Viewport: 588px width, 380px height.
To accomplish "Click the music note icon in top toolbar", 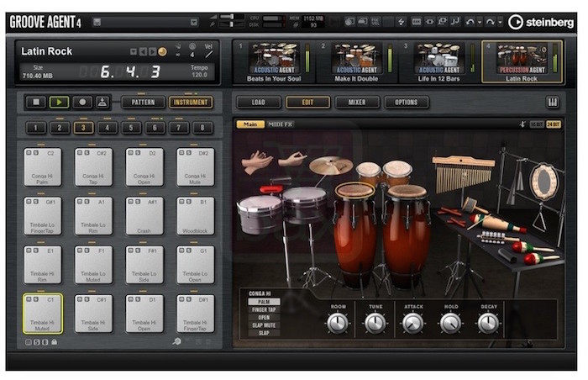I will [455, 21].
